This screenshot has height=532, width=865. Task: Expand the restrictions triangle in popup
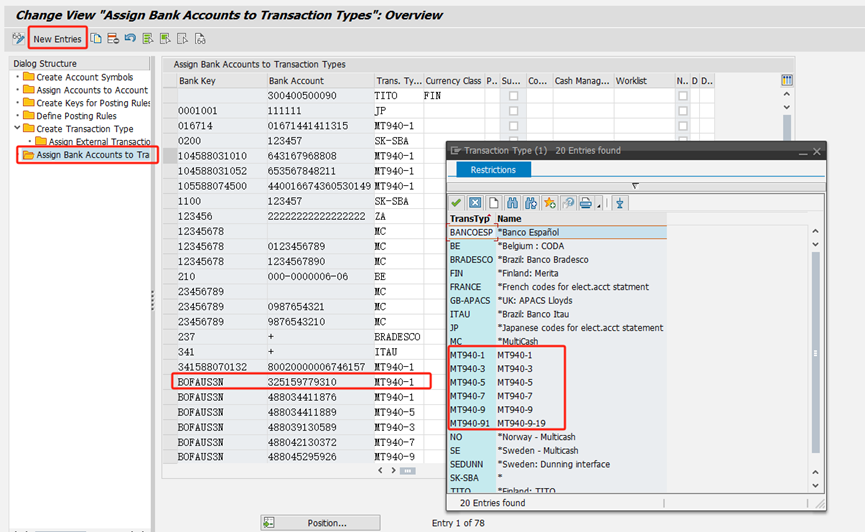(635, 186)
